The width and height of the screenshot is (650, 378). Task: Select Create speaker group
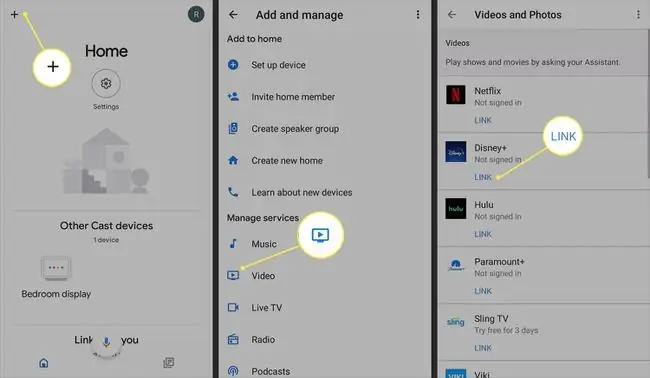pos(295,129)
